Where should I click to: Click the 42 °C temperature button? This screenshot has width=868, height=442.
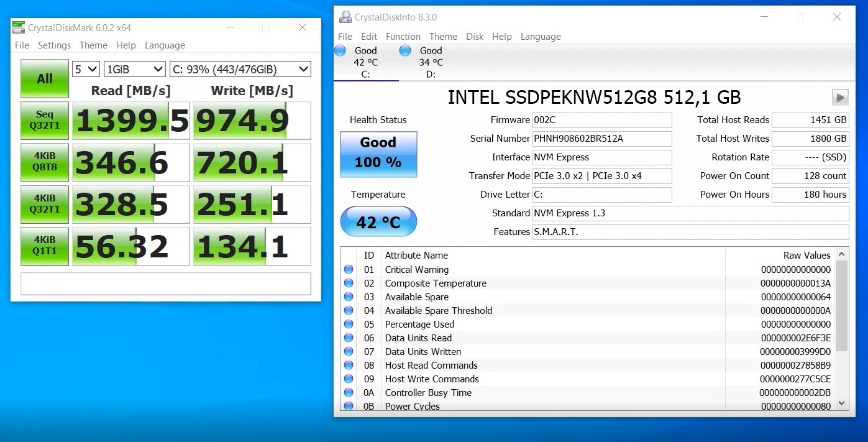[x=378, y=221]
